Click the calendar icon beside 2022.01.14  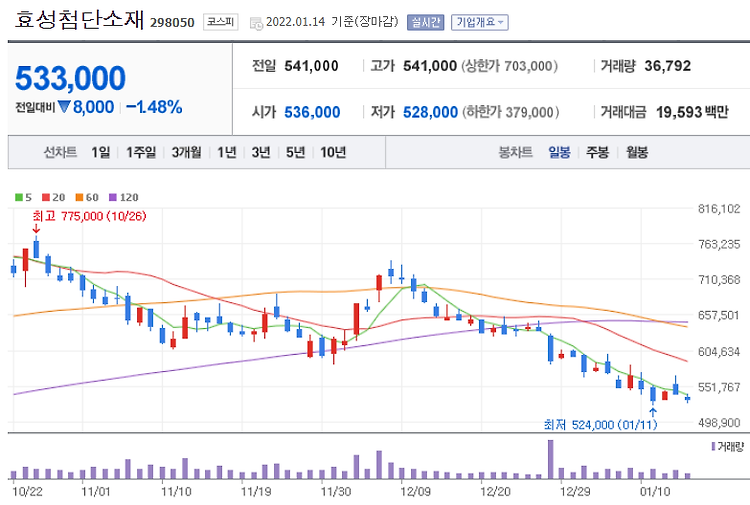pos(256,23)
